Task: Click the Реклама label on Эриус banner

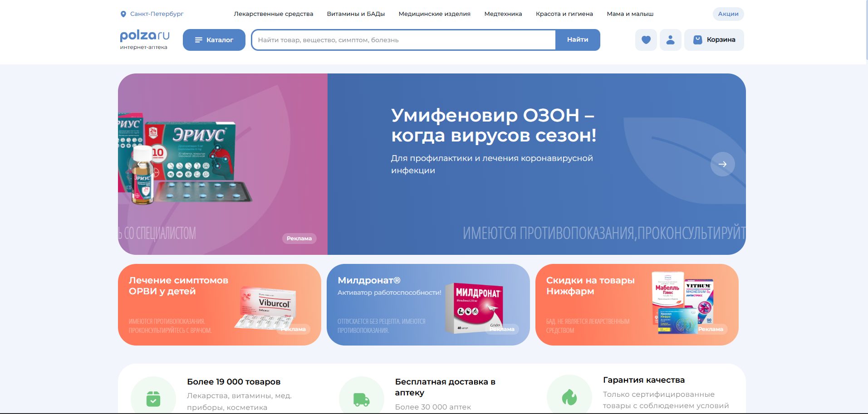Action: (299, 239)
